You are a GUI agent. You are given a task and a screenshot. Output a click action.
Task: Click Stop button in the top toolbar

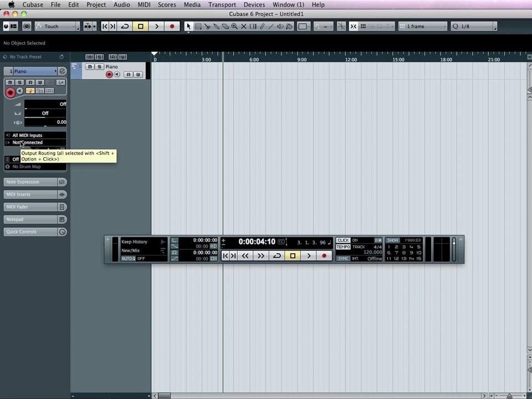click(x=140, y=27)
